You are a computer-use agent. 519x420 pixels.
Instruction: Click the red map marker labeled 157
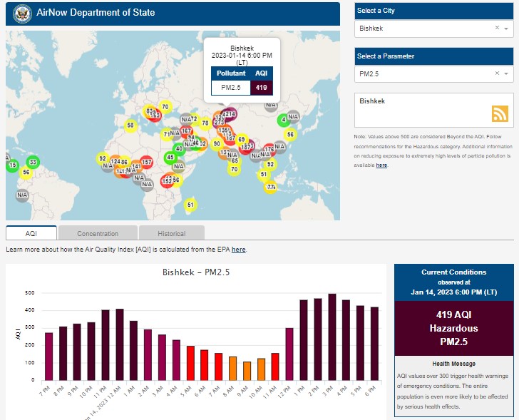pyautogui.click(x=147, y=163)
